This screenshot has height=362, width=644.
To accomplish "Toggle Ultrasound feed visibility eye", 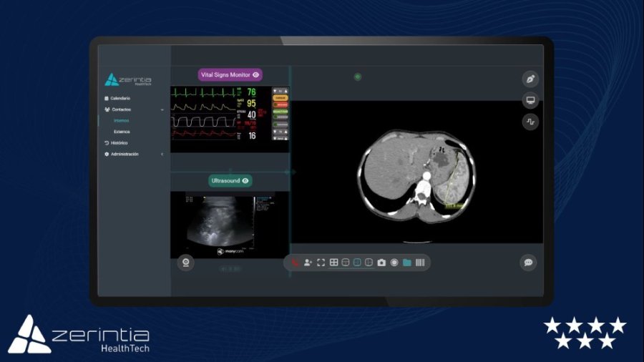I will 245,181.
